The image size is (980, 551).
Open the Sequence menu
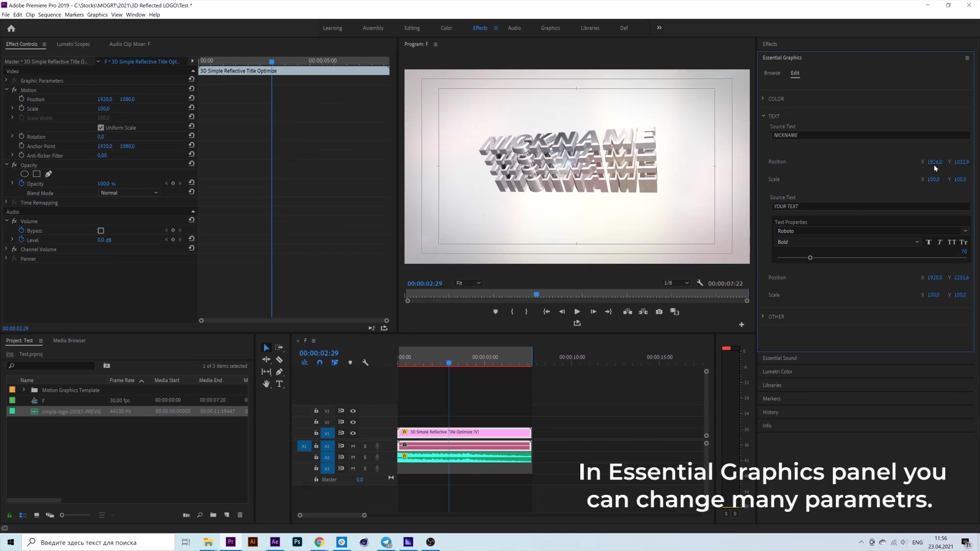[x=50, y=15]
